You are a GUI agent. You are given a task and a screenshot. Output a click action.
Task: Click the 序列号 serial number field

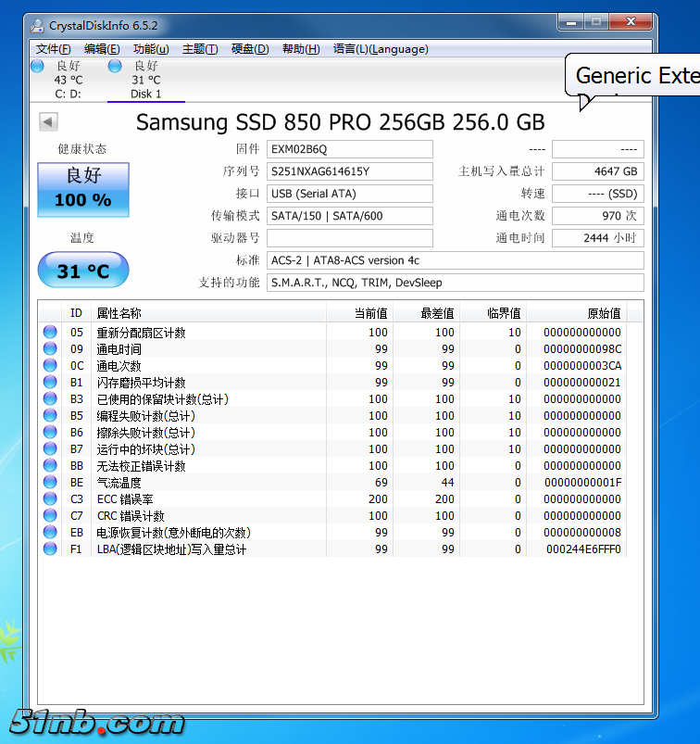point(349,171)
